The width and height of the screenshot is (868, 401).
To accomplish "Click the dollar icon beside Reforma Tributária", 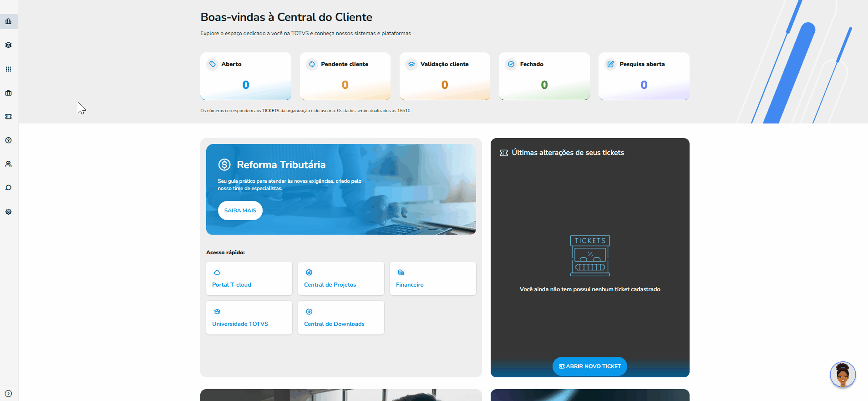I will pyautogui.click(x=224, y=165).
